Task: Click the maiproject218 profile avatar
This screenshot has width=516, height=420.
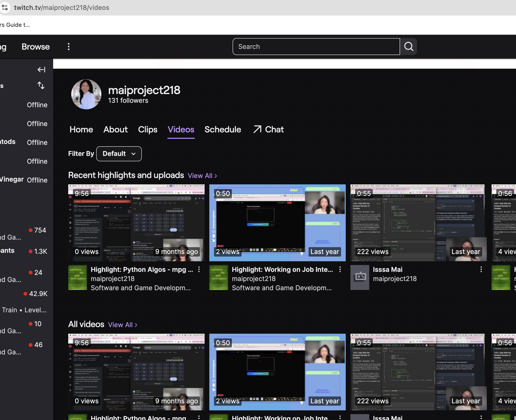Action: (86, 94)
